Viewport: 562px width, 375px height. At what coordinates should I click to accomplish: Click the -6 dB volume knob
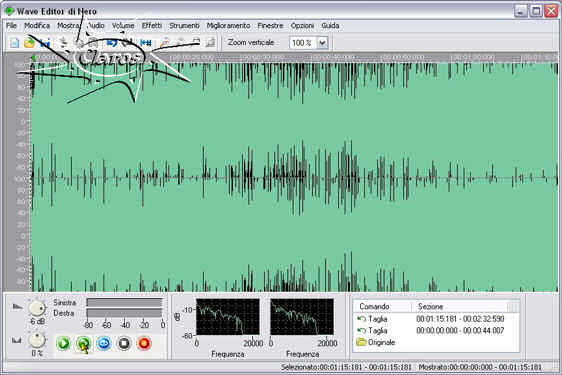(x=37, y=308)
